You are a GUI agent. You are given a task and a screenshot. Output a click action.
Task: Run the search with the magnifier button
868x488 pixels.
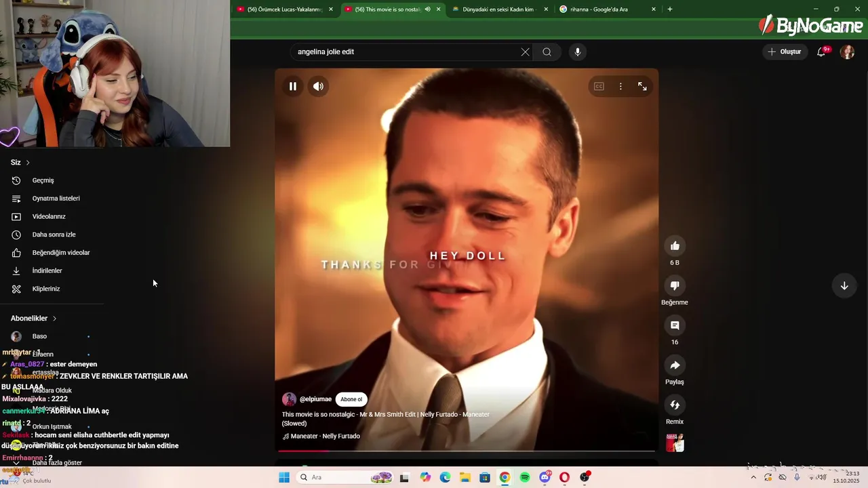(x=547, y=52)
